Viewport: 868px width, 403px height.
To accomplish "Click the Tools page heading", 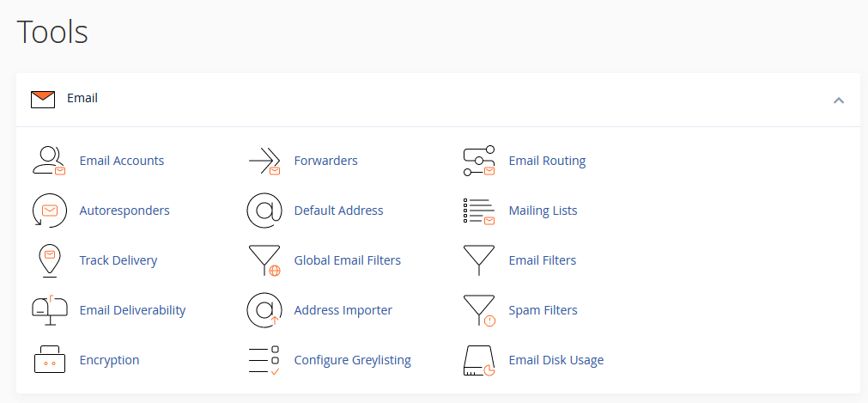I will tap(52, 32).
